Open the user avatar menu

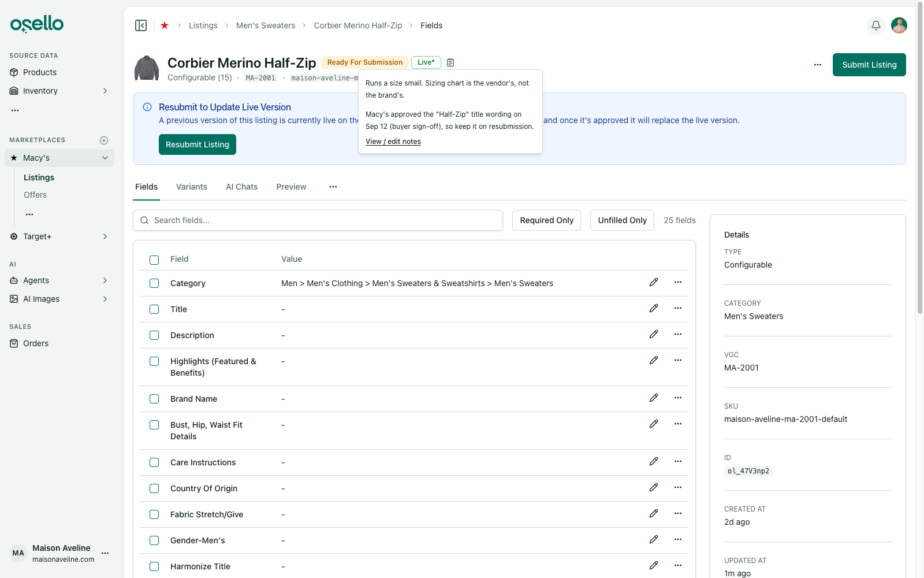[899, 25]
